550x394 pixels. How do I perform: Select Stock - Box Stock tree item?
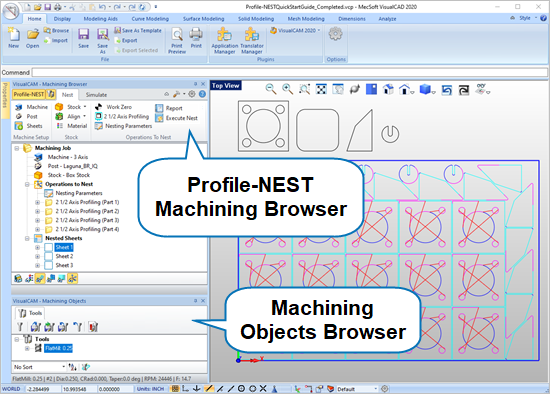69,175
